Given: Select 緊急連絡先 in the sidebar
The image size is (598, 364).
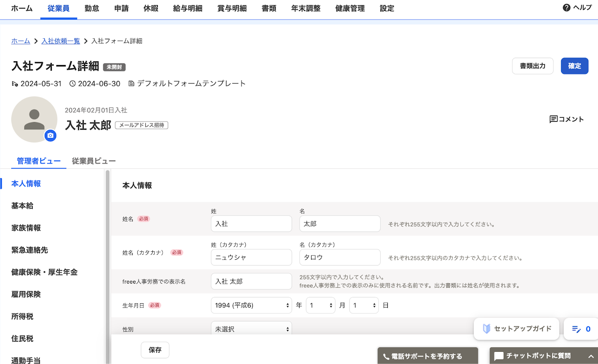Looking at the screenshot, I should (29, 250).
